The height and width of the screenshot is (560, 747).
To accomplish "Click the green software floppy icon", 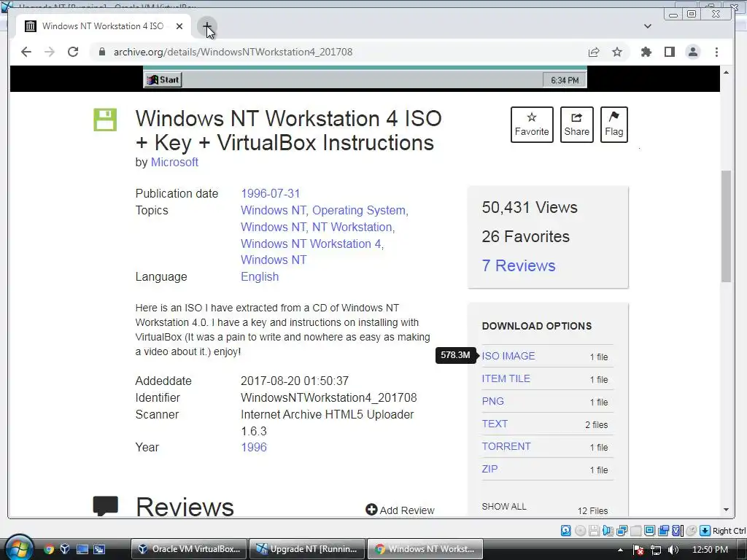I will click(x=105, y=120).
